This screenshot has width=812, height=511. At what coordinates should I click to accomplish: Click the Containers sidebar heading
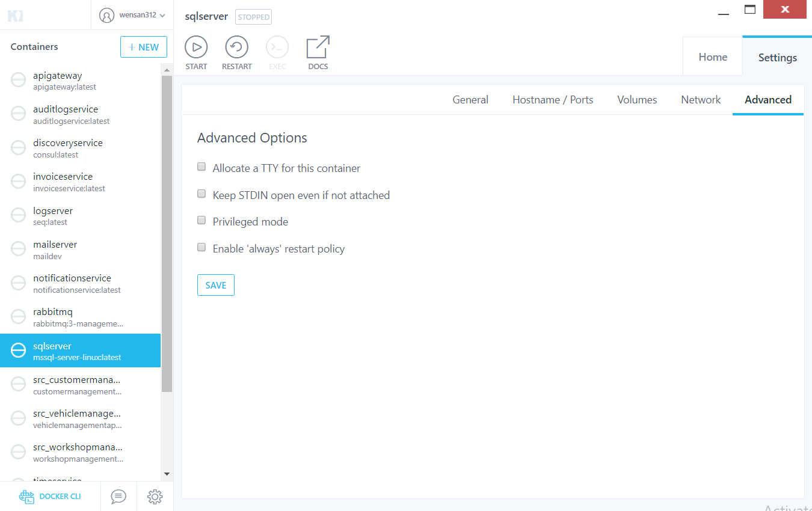click(x=34, y=47)
